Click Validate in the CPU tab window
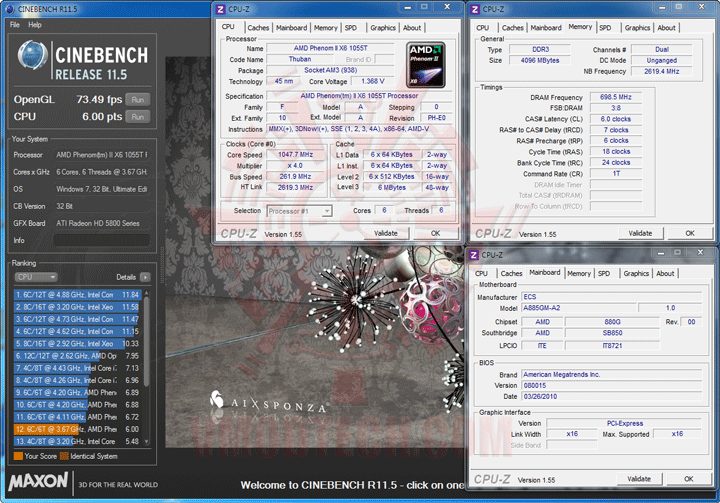Image resolution: width=720 pixels, height=503 pixels. [x=386, y=233]
